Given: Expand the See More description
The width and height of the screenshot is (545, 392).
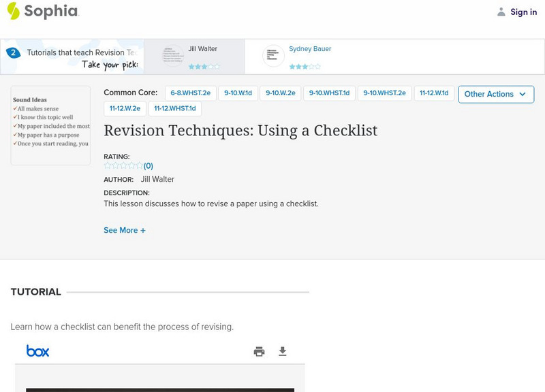Looking at the screenshot, I should coord(125,230).
